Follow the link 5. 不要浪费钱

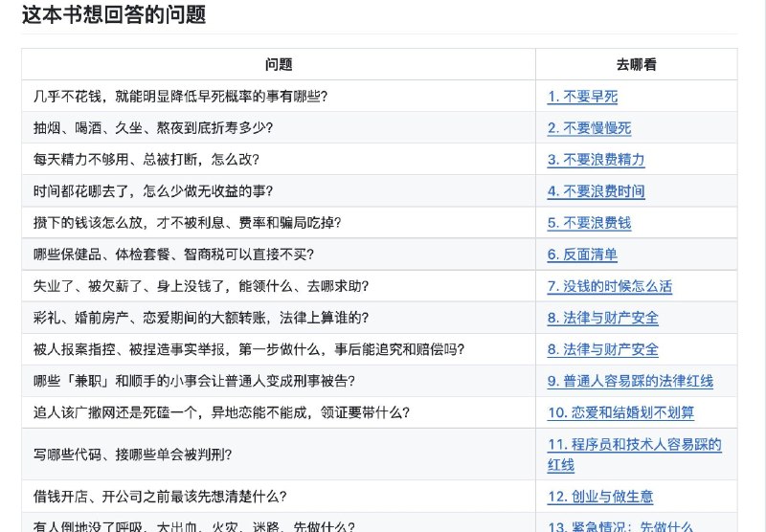tap(589, 223)
